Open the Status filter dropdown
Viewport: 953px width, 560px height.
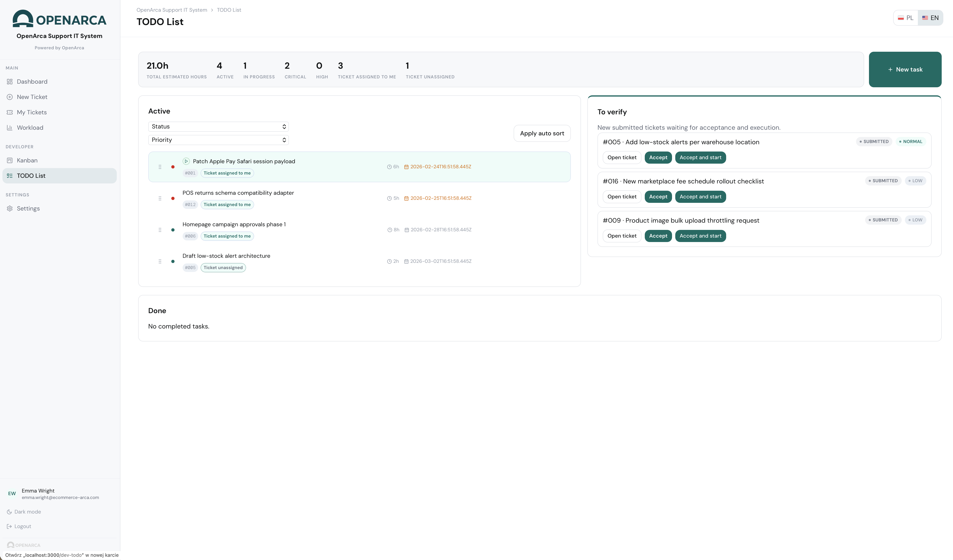tap(218, 127)
